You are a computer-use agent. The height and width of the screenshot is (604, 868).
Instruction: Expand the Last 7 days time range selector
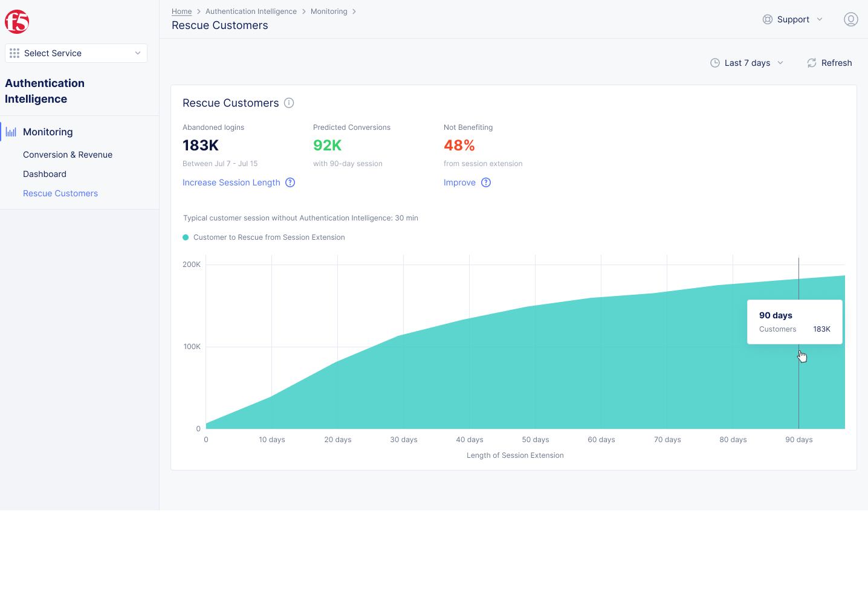click(x=747, y=63)
